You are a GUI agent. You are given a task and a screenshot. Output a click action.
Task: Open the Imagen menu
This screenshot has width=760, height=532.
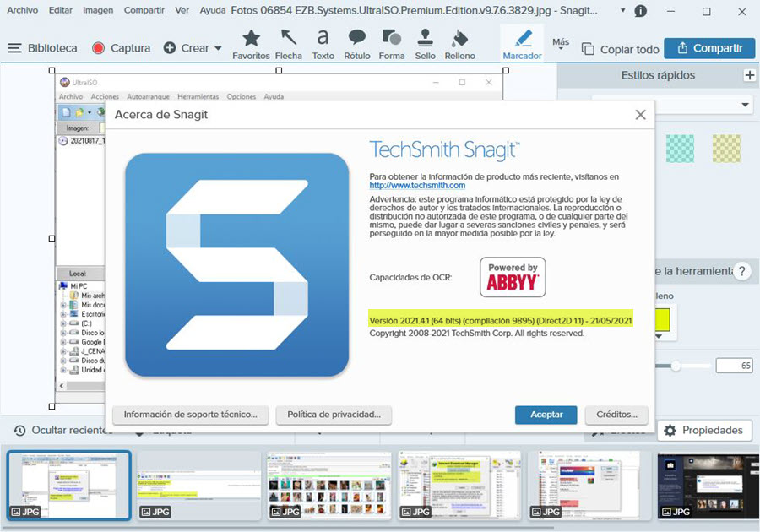(98, 10)
